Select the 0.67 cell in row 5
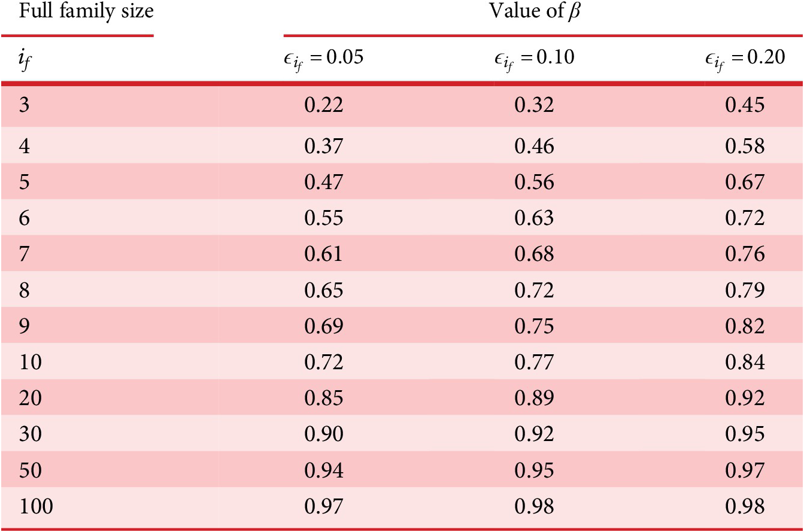 pyautogui.click(x=745, y=182)
